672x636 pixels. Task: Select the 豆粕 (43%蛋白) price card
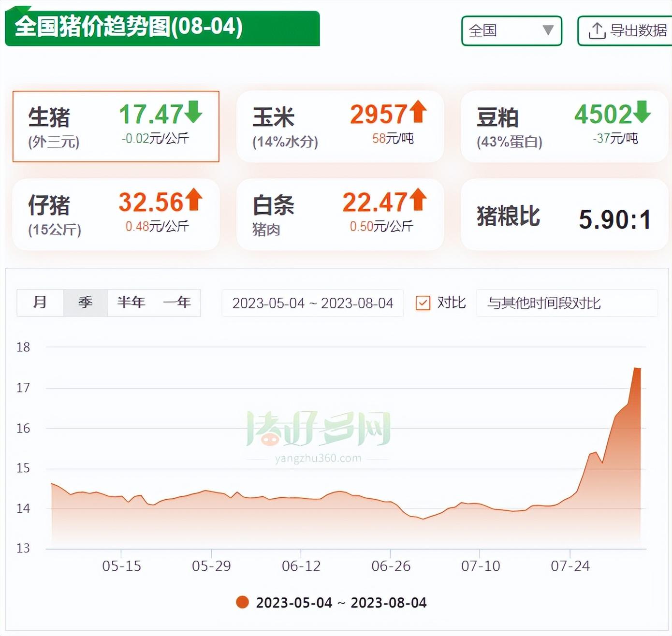click(x=564, y=127)
